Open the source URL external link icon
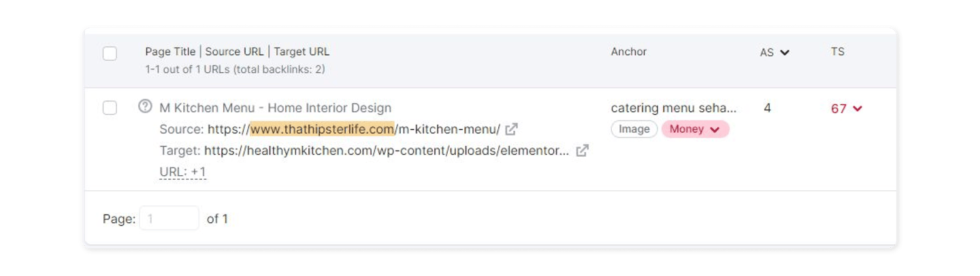 click(512, 129)
